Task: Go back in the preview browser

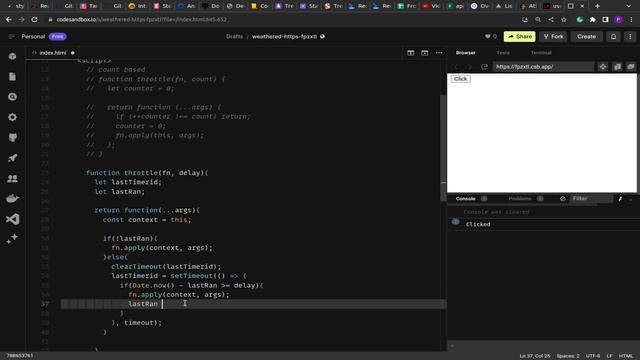Action: 457,67
